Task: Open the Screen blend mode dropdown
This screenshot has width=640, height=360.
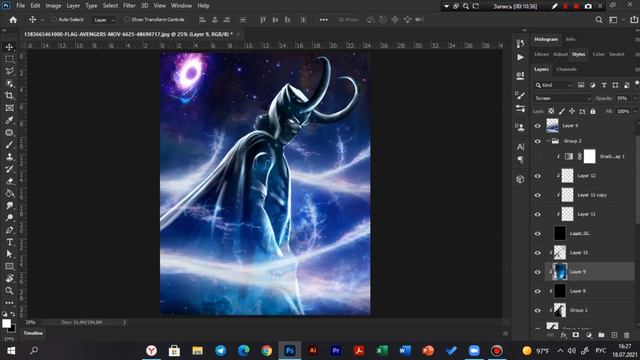Action: (562, 98)
